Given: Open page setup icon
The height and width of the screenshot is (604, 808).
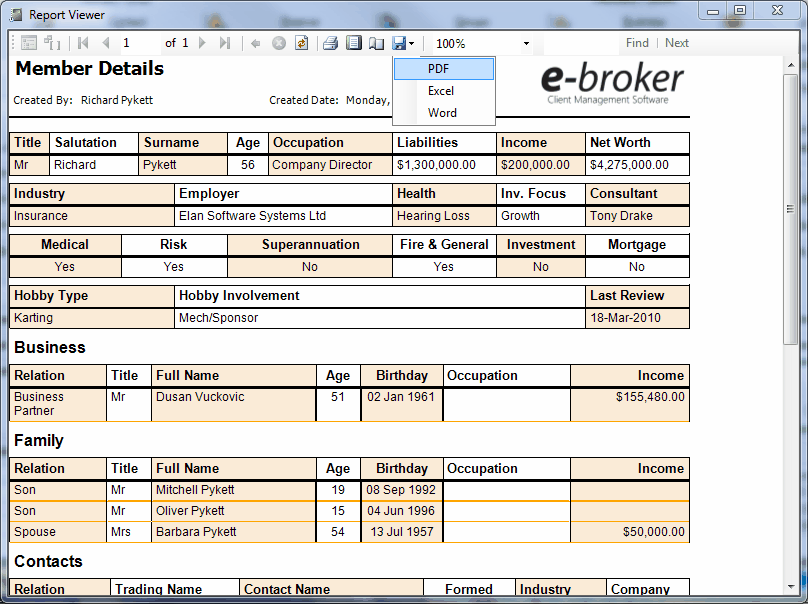Looking at the screenshot, I should tap(377, 44).
